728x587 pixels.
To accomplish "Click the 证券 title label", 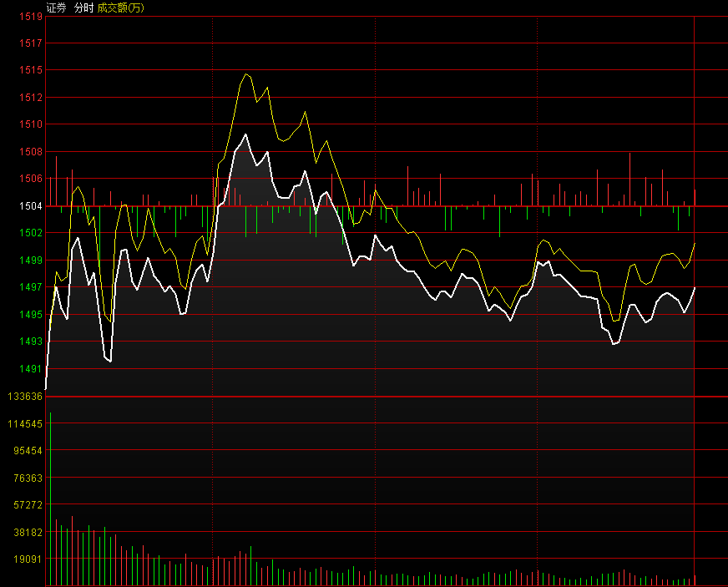I will [56, 8].
